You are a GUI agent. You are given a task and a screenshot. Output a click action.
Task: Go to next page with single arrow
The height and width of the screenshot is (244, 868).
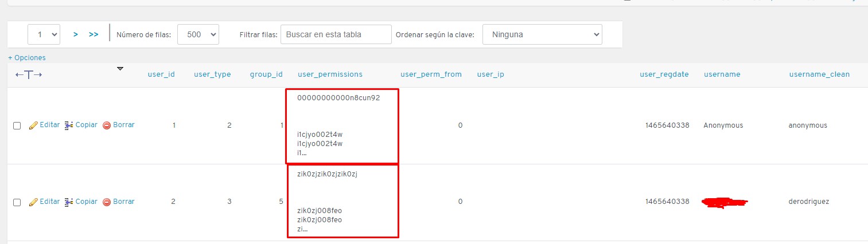pos(76,34)
